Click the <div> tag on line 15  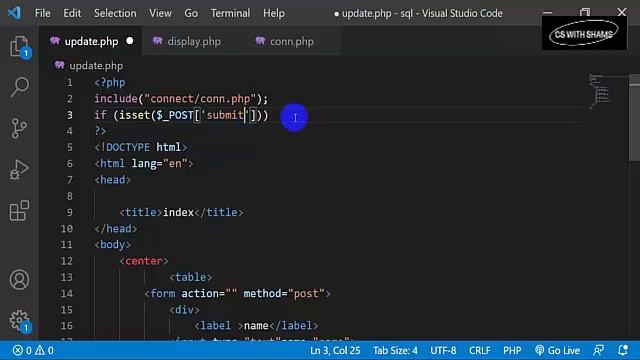[x=184, y=310]
